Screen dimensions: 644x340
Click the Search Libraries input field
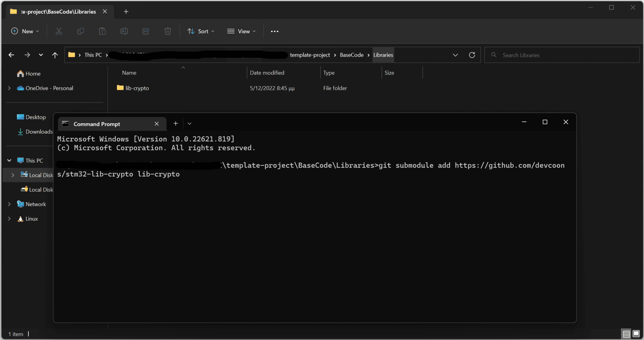(x=562, y=55)
